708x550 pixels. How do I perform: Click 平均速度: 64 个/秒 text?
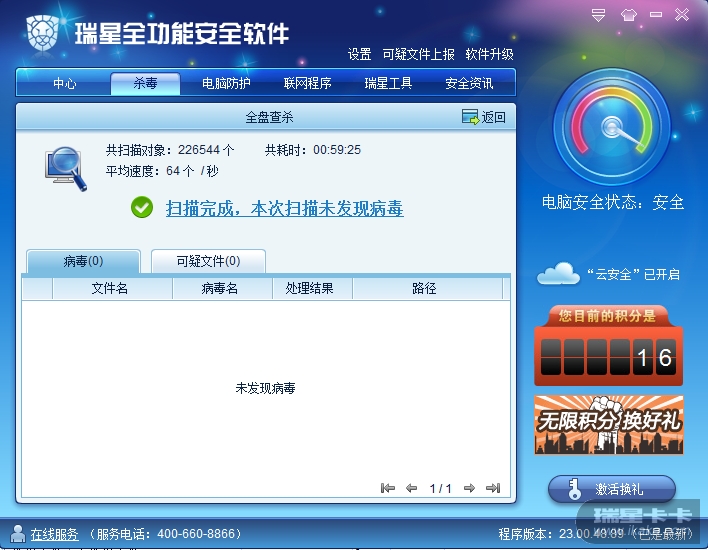tap(162, 171)
